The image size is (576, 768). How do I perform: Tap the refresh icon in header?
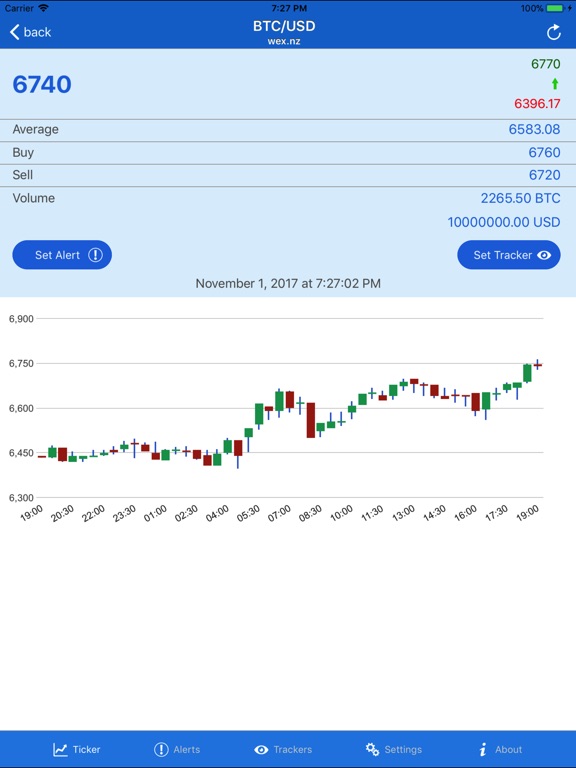click(x=553, y=32)
